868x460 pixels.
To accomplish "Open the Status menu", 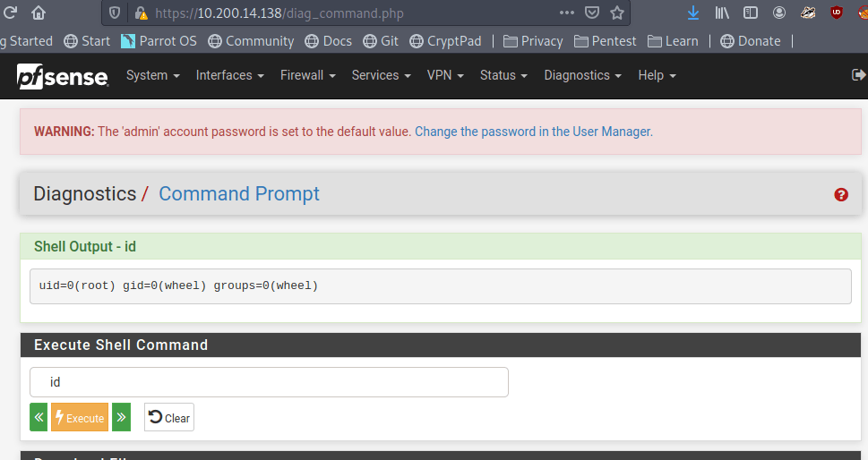I will click(x=503, y=76).
